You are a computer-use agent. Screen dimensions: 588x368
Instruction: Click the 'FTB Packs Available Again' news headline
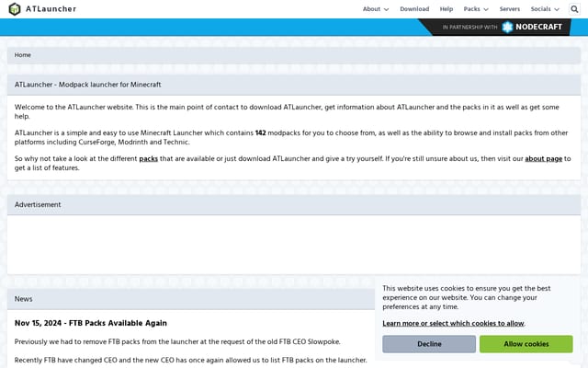click(90, 323)
